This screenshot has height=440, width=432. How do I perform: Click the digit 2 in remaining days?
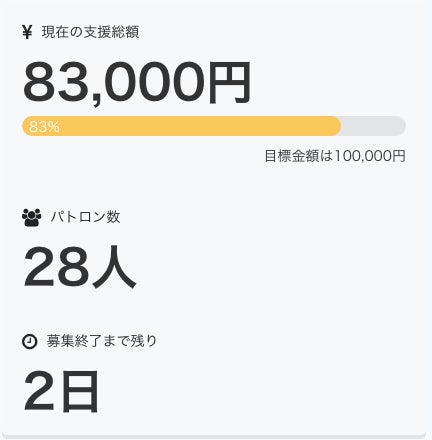(39, 392)
